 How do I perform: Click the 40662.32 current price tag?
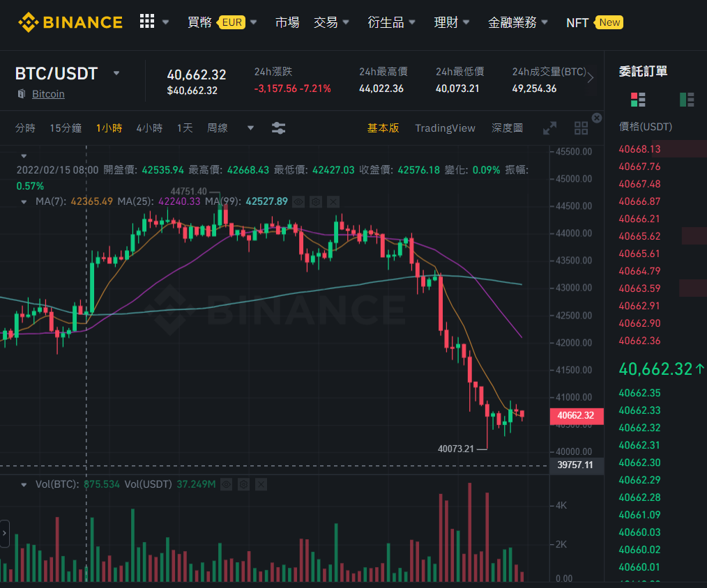576,415
